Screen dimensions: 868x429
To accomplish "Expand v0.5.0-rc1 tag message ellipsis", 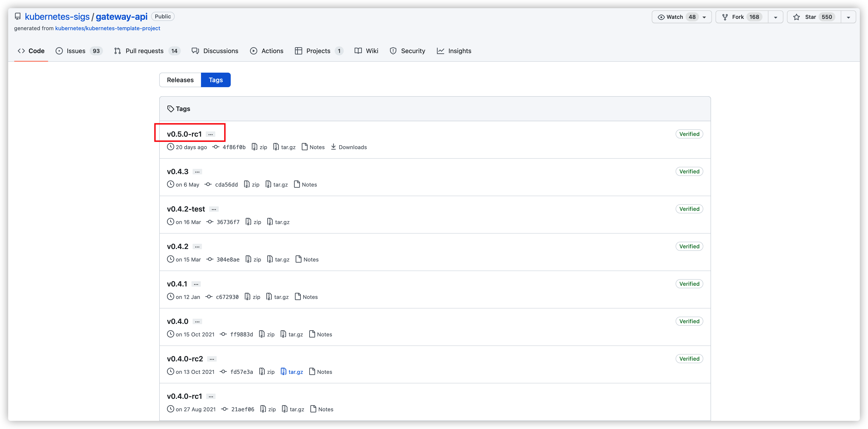I will (x=211, y=134).
